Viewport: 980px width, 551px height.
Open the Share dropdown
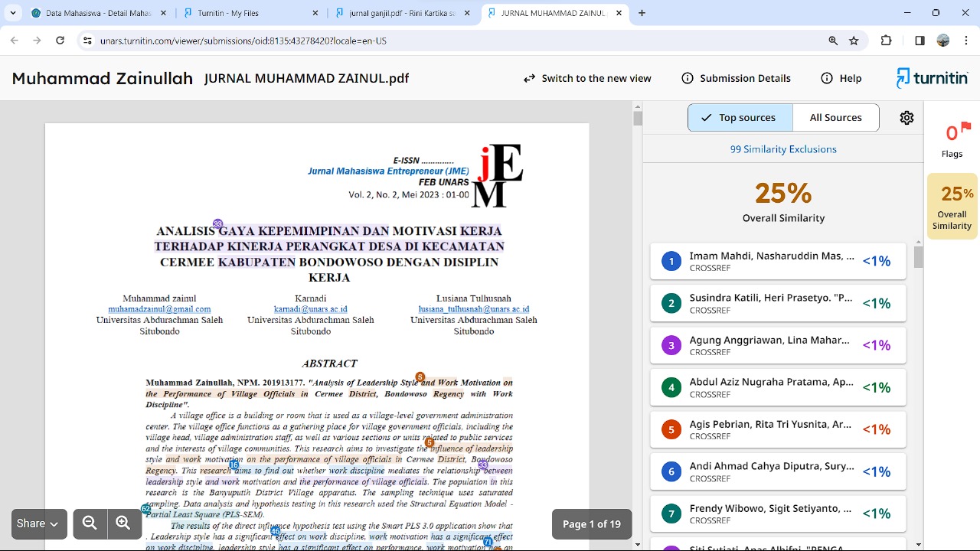click(x=39, y=523)
